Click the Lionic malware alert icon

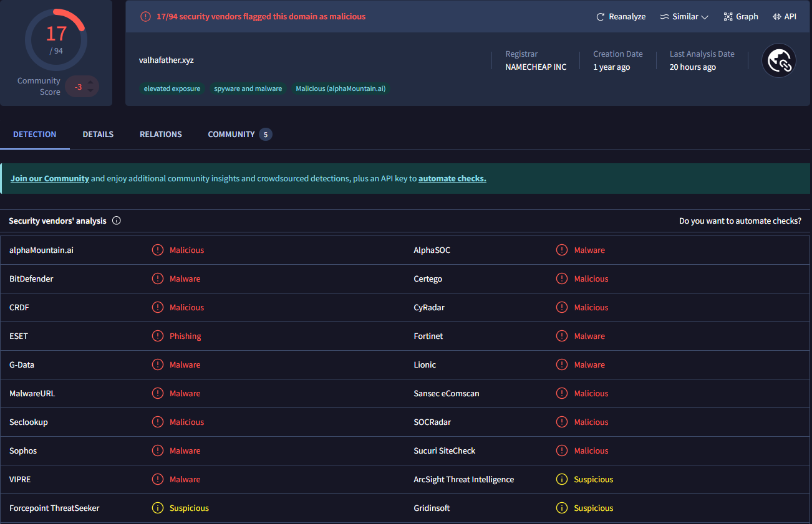tap(562, 364)
